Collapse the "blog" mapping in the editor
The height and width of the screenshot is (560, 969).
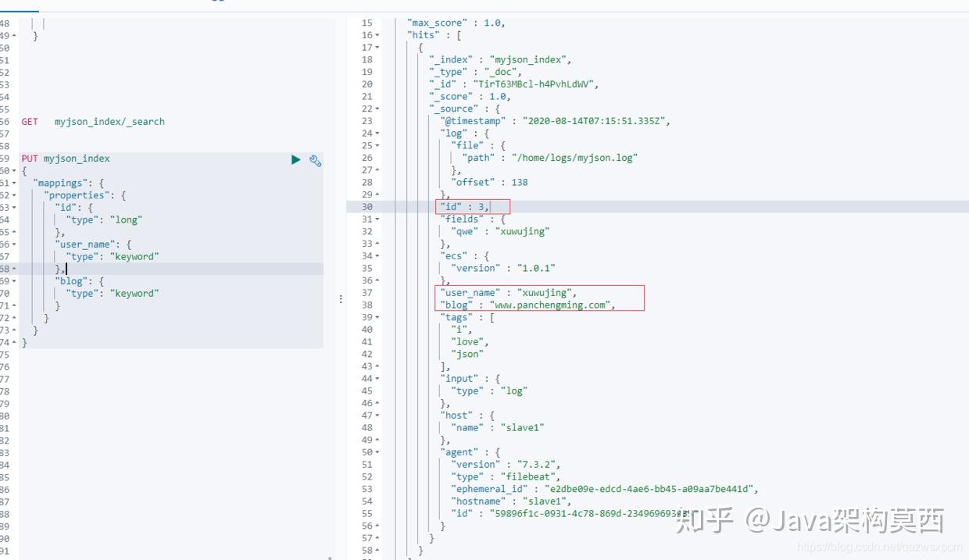click(14, 280)
